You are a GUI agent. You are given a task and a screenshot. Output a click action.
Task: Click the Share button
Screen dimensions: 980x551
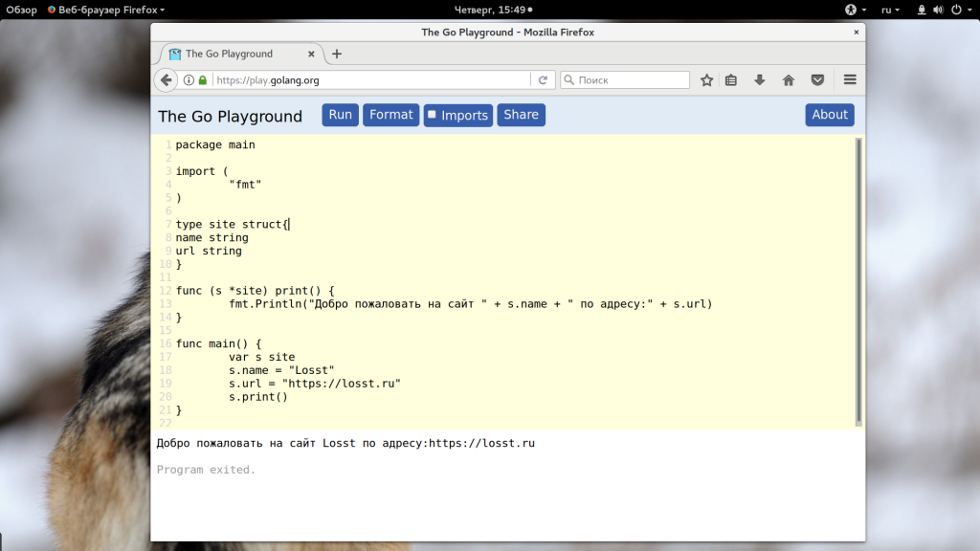click(521, 115)
